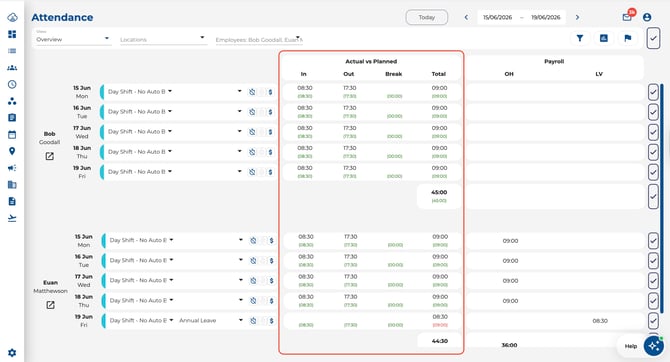This screenshot has height=362, width=670.
Task: Edit the start date 15/06/2026 field
Action: click(497, 17)
